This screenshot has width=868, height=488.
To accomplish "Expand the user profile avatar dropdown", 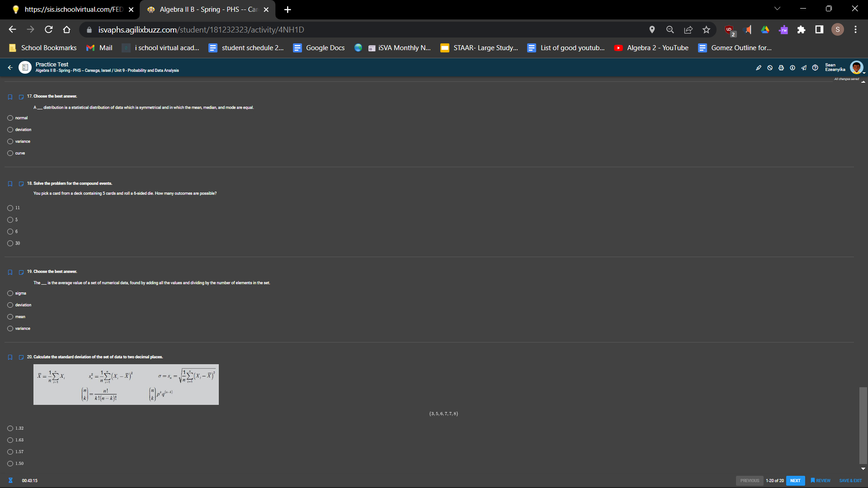I will [x=857, y=68].
